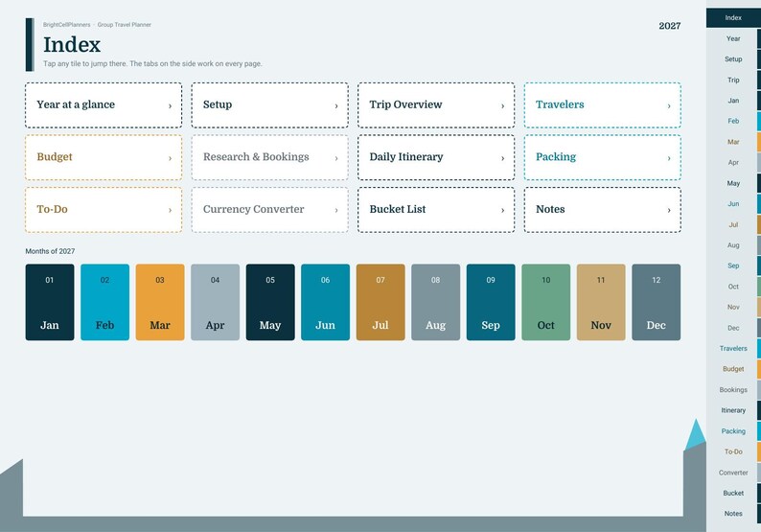The height and width of the screenshot is (532, 761).
Task: Switch to the Year side tab
Action: coord(733,38)
